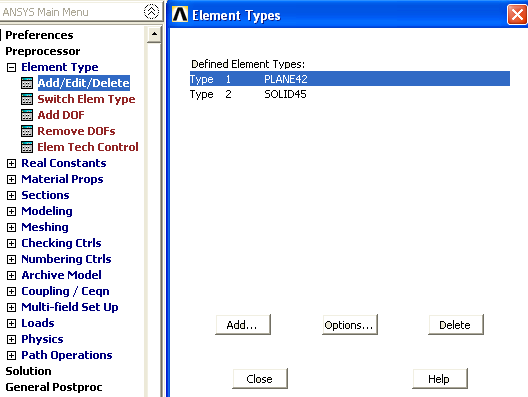528x397 pixels.
Task: Open Preferences in the main menu
Action: pyautogui.click(x=39, y=35)
